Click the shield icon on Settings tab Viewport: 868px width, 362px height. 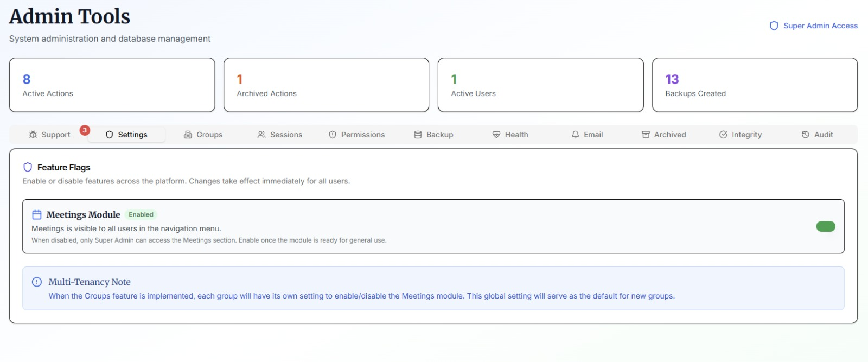(x=110, y=135)
